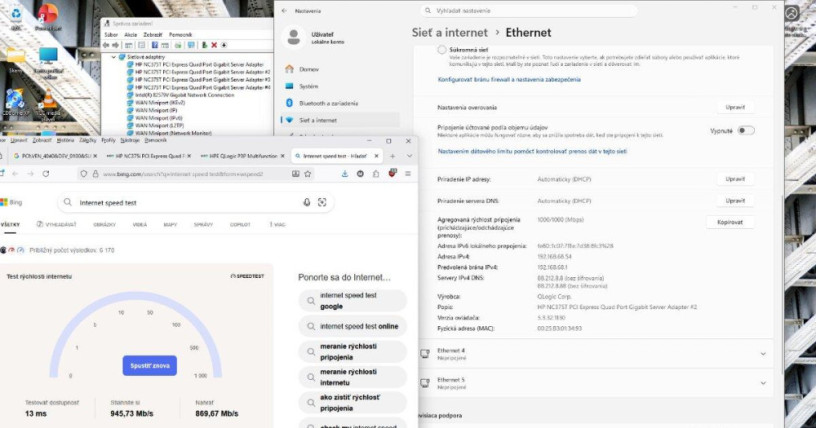
Task: Open the Konfigurovať bránu firewall link
Action: (509, 80)
